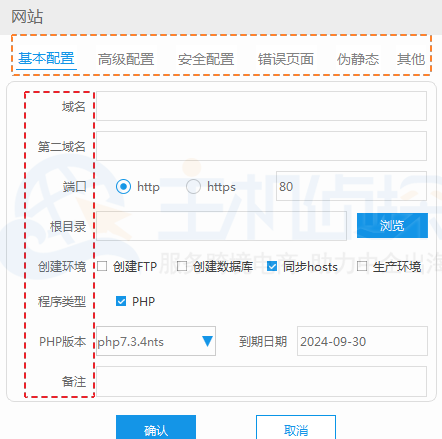
Task: Open the 其他 tab
Action: (411, 59)
